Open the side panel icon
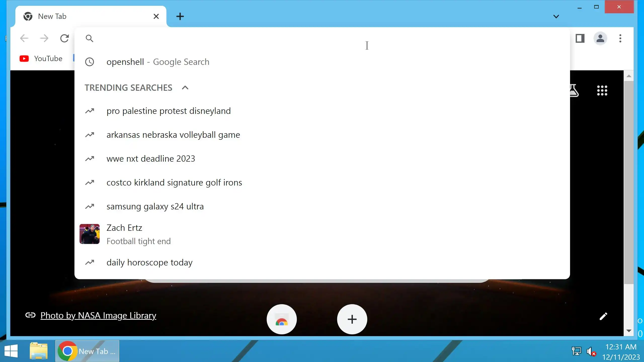The image size is (644, 362). point(580,38)
